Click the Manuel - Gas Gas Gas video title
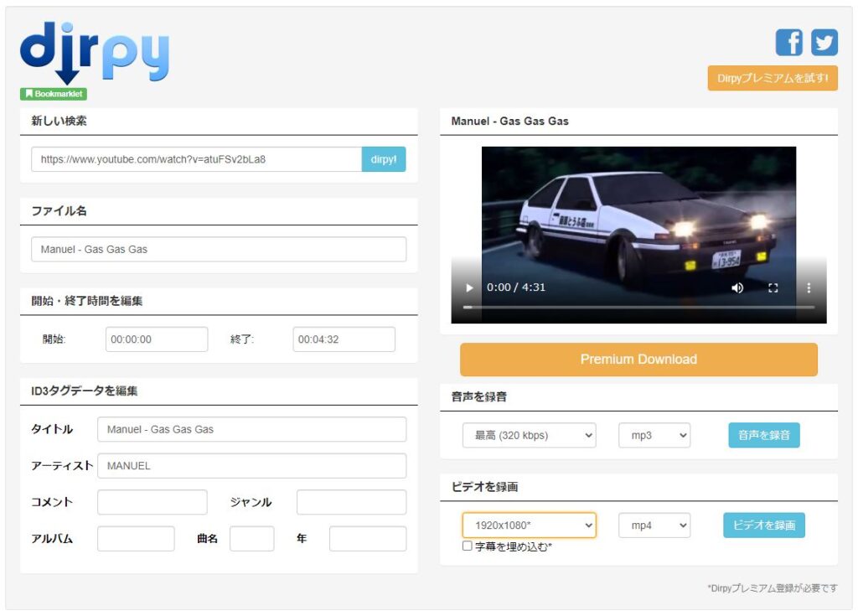 click(509, 121)
